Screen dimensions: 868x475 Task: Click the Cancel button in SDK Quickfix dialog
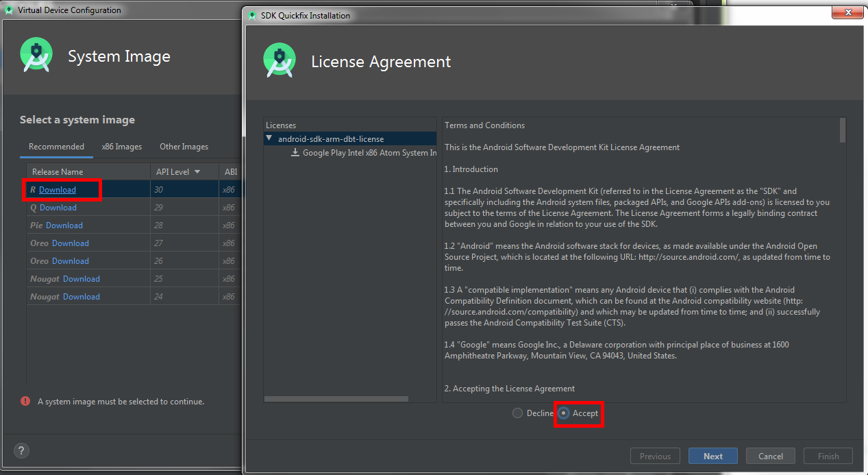click(770, 456)
